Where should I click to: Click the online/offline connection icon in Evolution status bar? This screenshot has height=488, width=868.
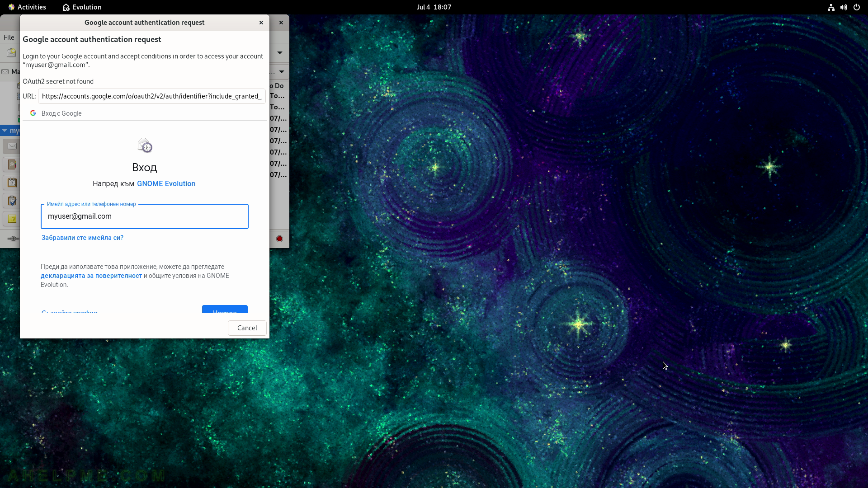point(13,239)
